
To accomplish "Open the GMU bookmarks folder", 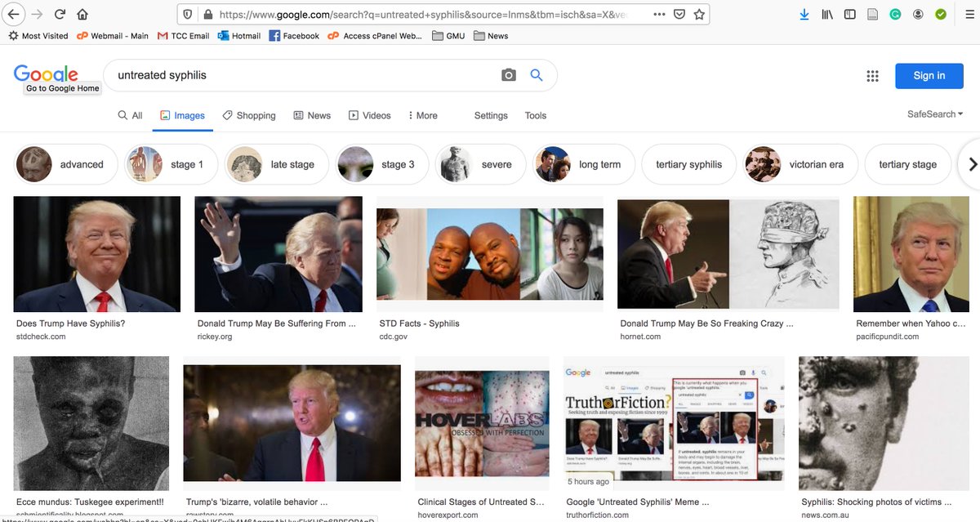I will (x=448, y=36).
